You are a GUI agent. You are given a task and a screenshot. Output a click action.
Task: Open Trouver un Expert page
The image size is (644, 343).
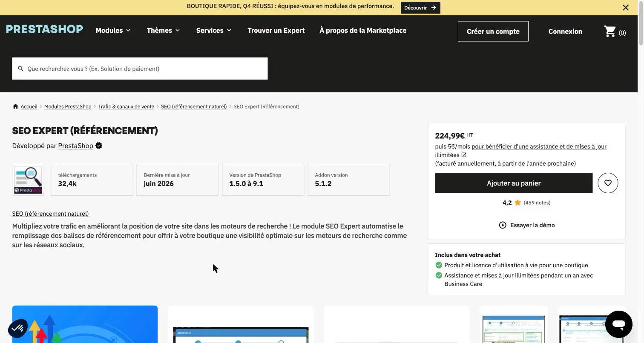(x=276, y=30)
